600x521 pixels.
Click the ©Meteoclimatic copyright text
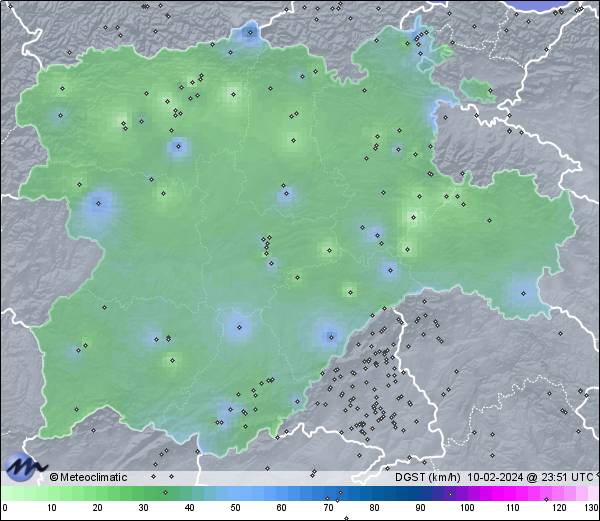tap(88, 477)
